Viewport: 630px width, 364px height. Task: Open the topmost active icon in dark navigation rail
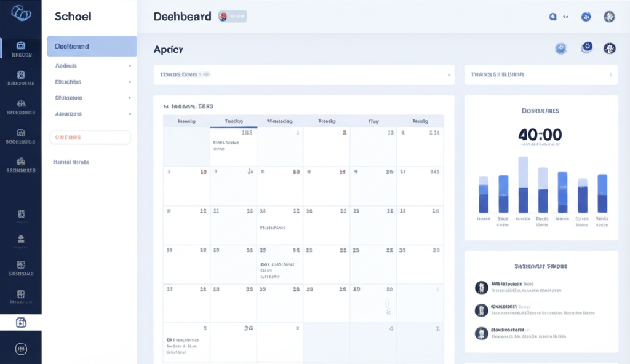click(x=21, y=49)
